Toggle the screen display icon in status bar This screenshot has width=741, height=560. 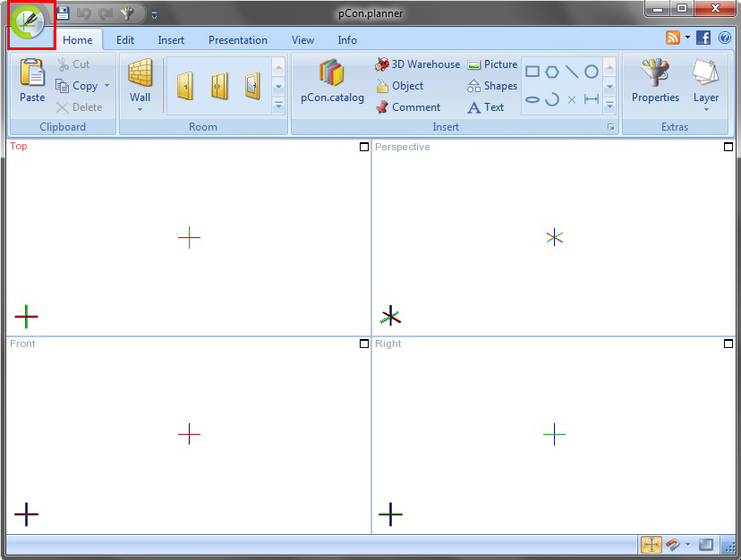tap(705, 545)
